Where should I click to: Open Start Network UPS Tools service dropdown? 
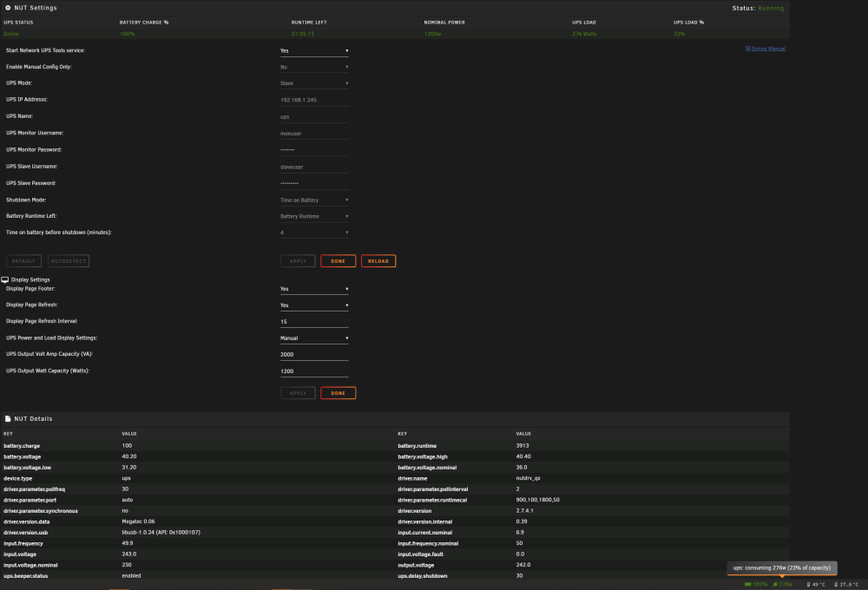[x=314, y=51]
